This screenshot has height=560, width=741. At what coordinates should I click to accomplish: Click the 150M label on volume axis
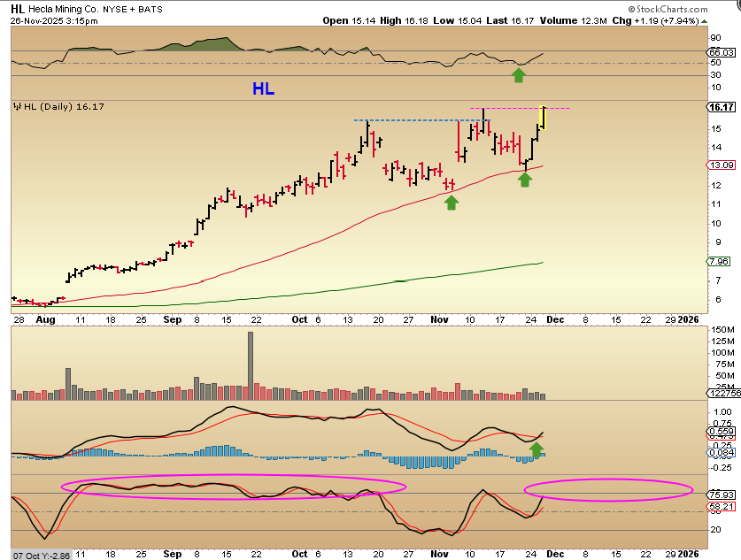(x=723, y=330)
